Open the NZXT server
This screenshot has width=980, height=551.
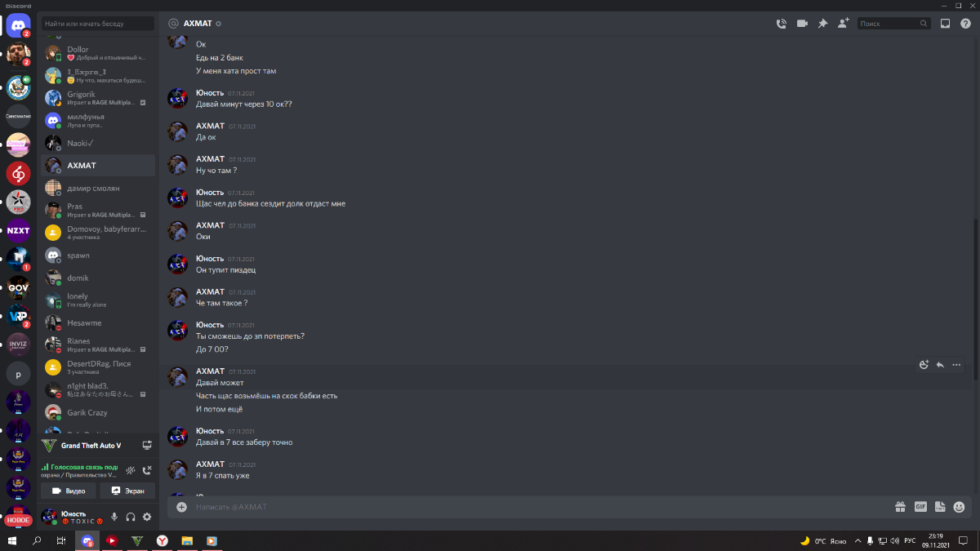(x=18, y=230)
